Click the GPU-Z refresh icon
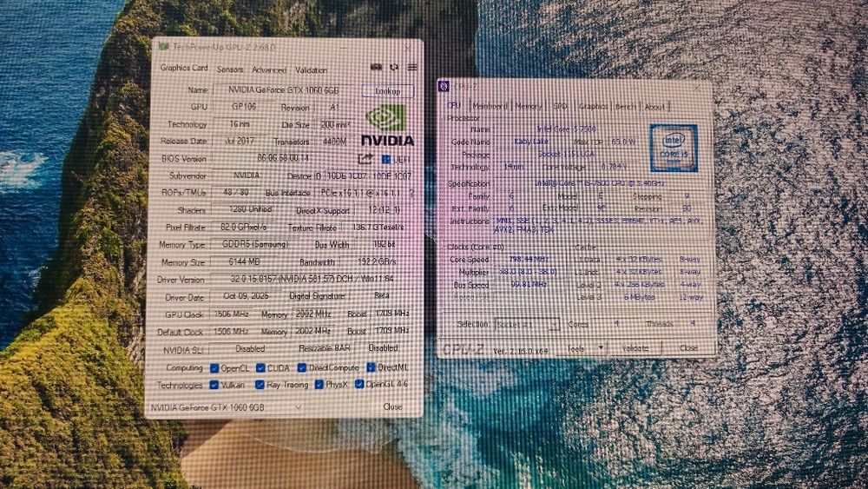Screen dimensions: 868x489 point(394,67)
